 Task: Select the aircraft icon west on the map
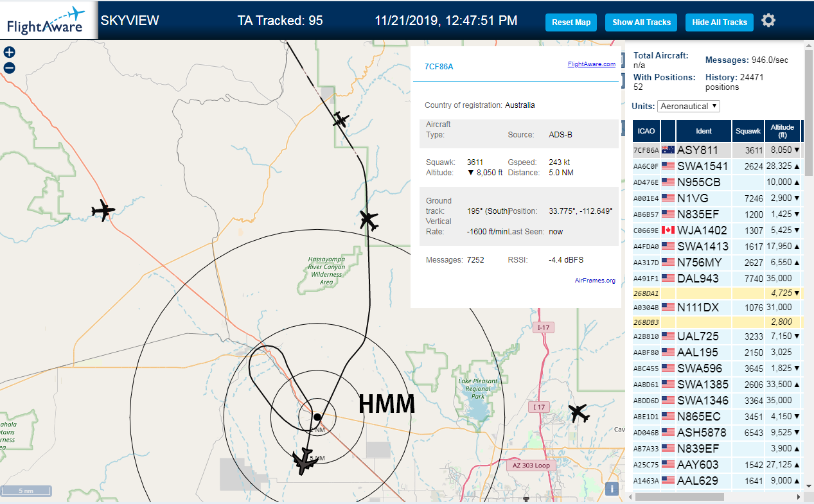point(103,210)
